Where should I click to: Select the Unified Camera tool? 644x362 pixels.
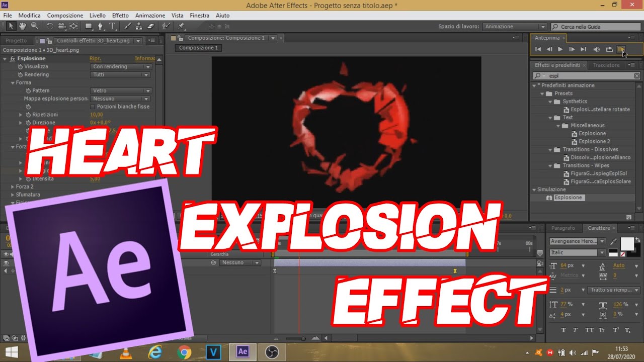62,26
